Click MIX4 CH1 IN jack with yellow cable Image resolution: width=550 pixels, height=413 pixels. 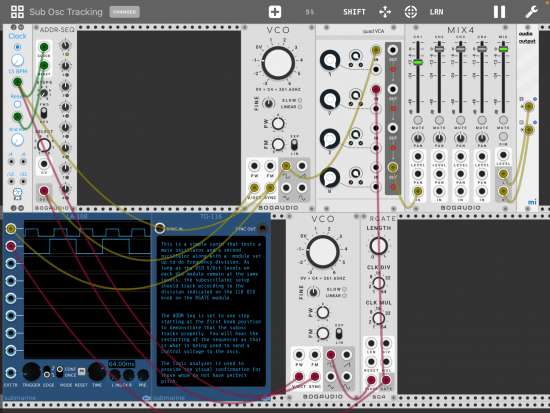(x=418, y=191)
